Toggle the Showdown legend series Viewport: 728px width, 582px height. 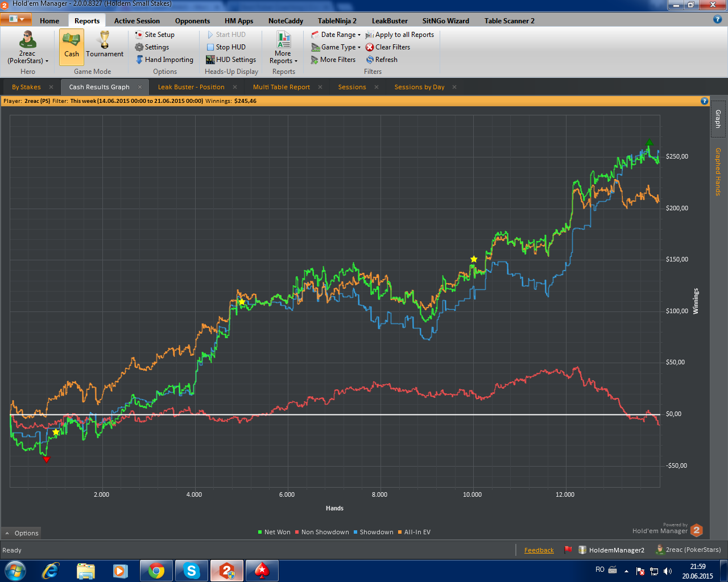tap(373, 533)
